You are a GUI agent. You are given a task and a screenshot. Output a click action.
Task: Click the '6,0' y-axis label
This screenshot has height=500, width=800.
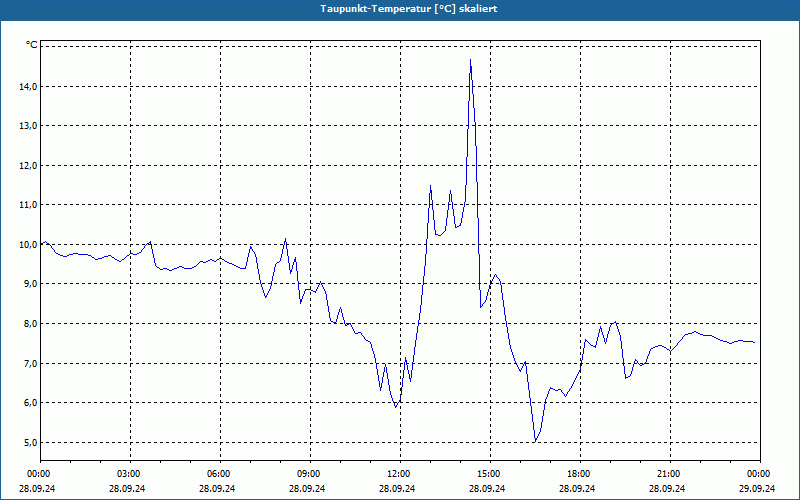[31, 403]
